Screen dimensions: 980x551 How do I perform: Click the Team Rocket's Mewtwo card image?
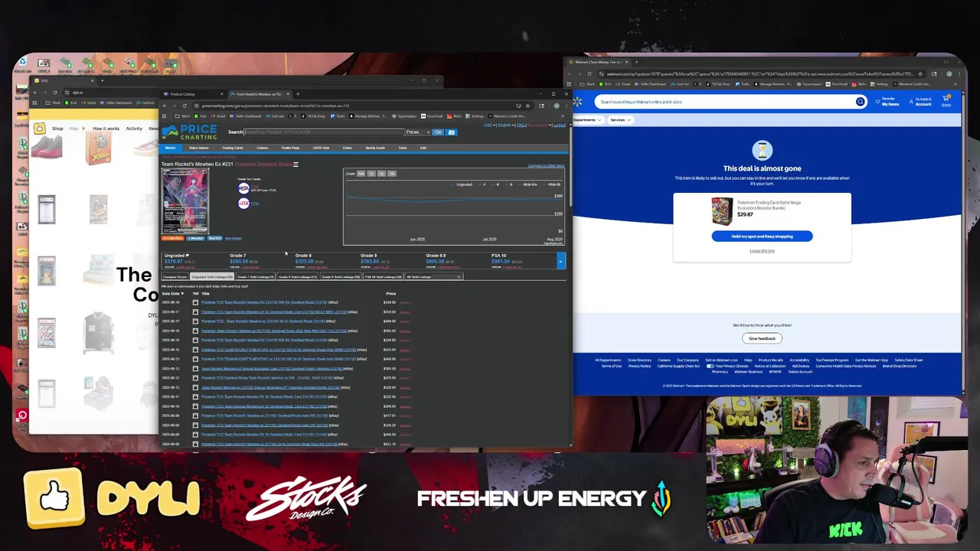click(185, 201)
